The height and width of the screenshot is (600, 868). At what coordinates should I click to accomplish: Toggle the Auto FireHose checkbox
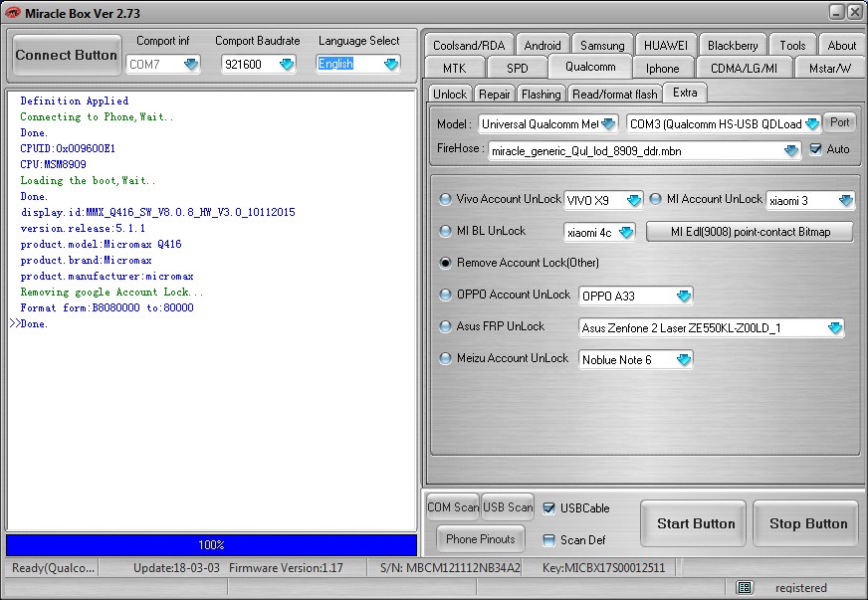(x=815, y=149)
